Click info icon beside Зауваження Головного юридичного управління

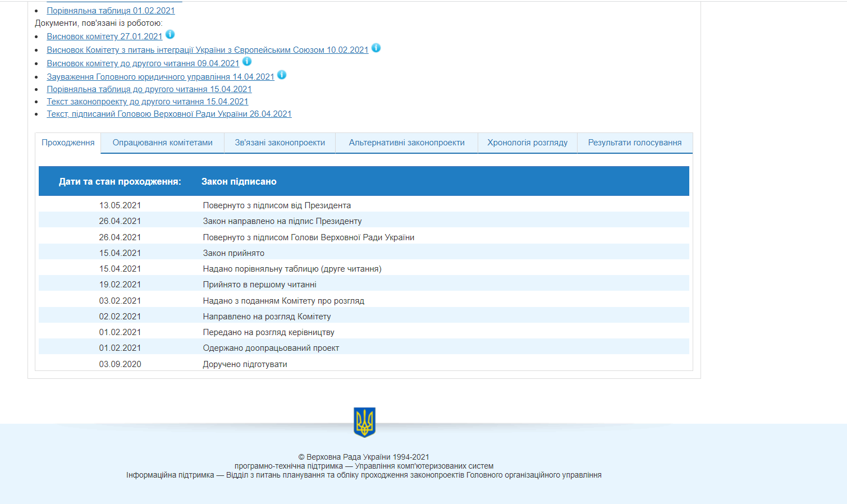point(282,75)
